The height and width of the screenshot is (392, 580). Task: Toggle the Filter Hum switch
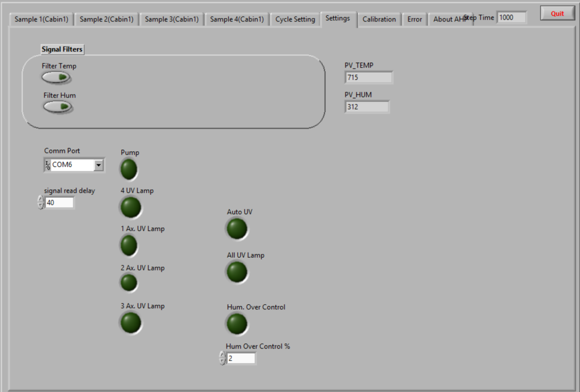click(x=58, y=106)
